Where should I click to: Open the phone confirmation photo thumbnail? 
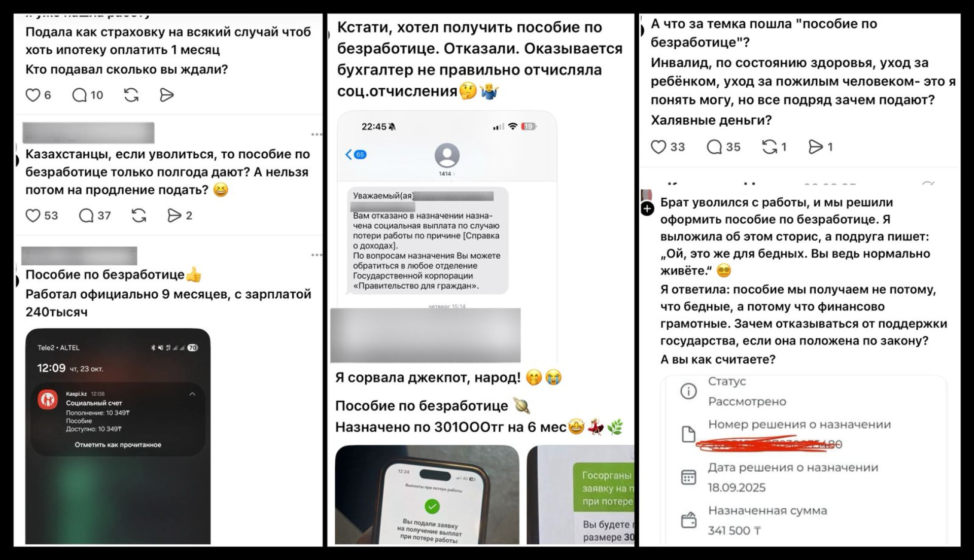[x=427, y=495]
